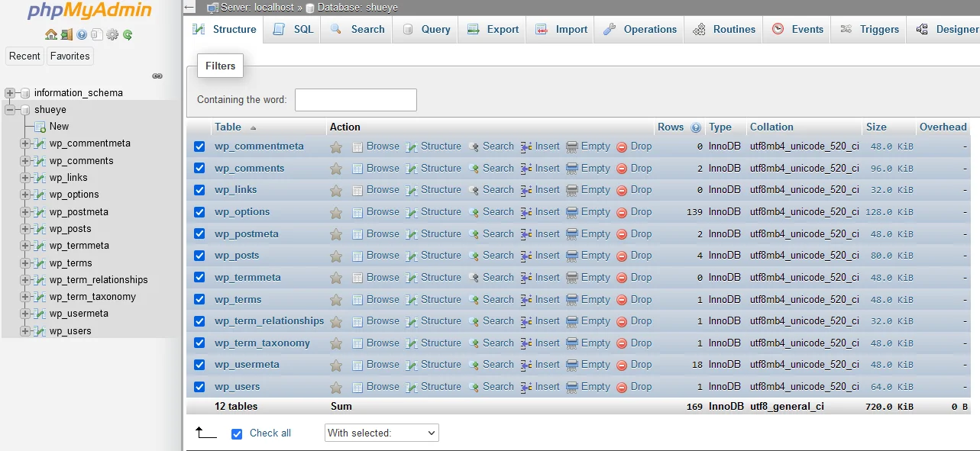Uncheck the wp_options row checkbox

pos(199,212)
